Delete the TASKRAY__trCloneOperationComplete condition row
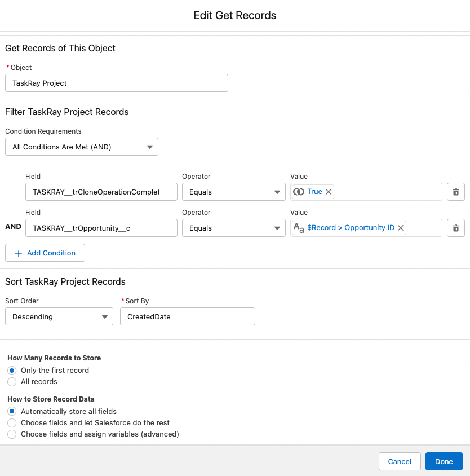Screen dimensions: 470x476 456,192
